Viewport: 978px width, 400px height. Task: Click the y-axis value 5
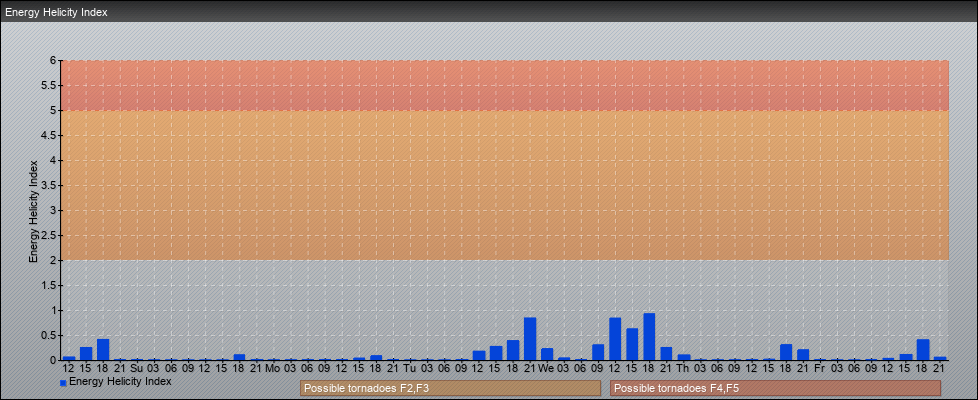54,110
